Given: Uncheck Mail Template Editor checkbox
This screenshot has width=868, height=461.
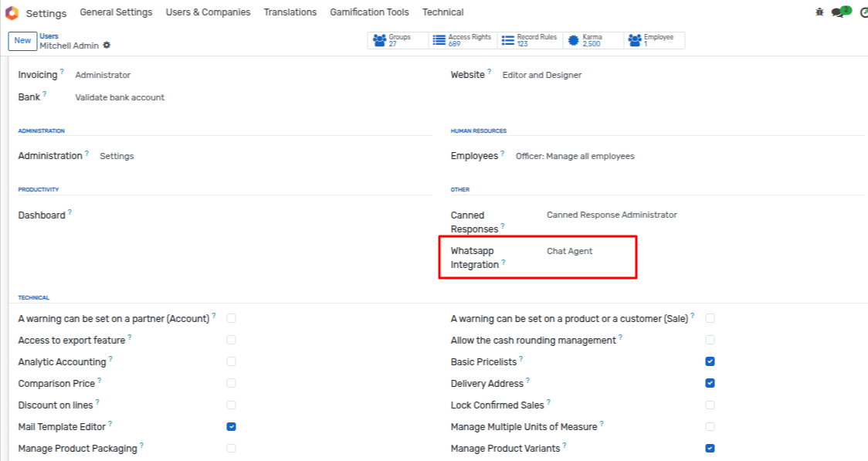Looking at the screenshot, I should pyautogui.click(x=232, y=426).
